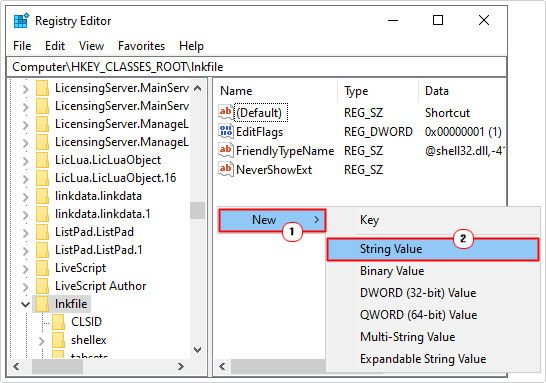Click the NeverShowExt string value icon
The image size is (546, 383).
pos(226,169)
